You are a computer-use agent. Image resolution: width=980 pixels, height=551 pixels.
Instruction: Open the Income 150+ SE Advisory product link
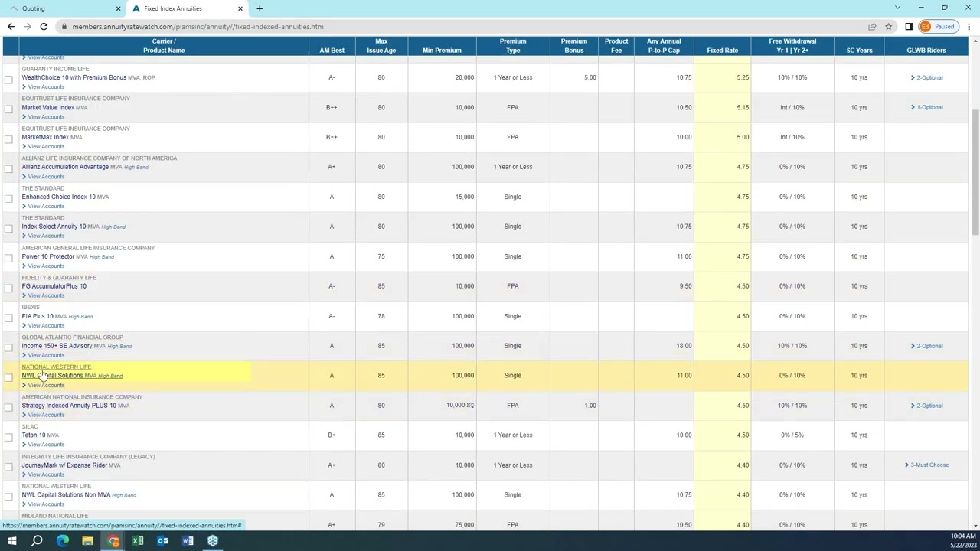57,346
